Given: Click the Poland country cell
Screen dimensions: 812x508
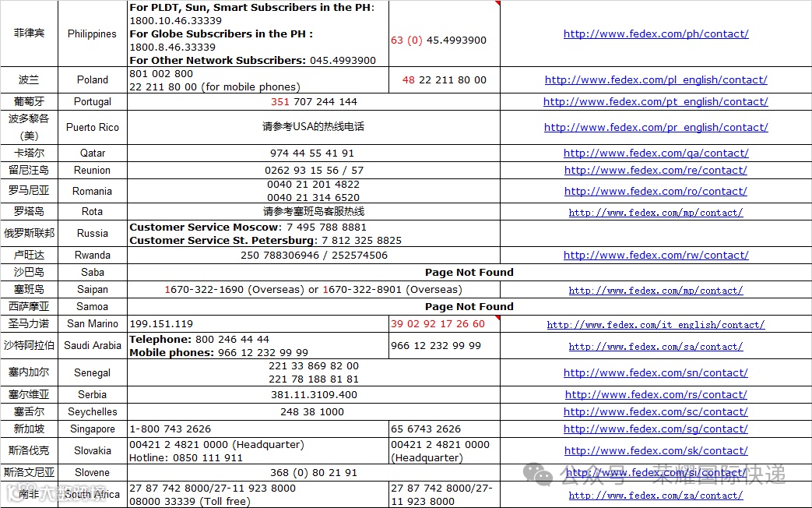Looking at the screenshot, I should click(92, 79).
